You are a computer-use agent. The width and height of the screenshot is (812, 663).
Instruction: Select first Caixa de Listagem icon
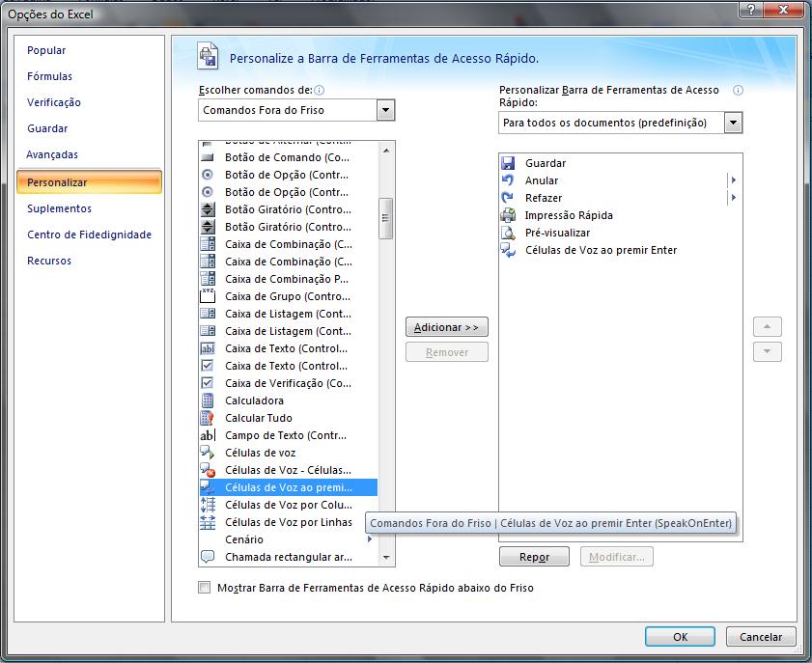pos(208,313)
